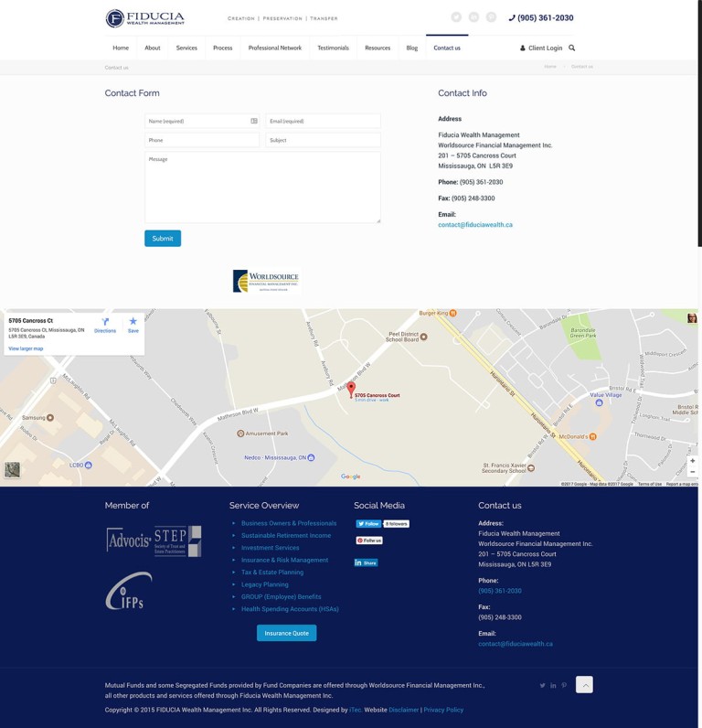
Task: Open the LinkedIn icon in the header
Action: point(473,17)
